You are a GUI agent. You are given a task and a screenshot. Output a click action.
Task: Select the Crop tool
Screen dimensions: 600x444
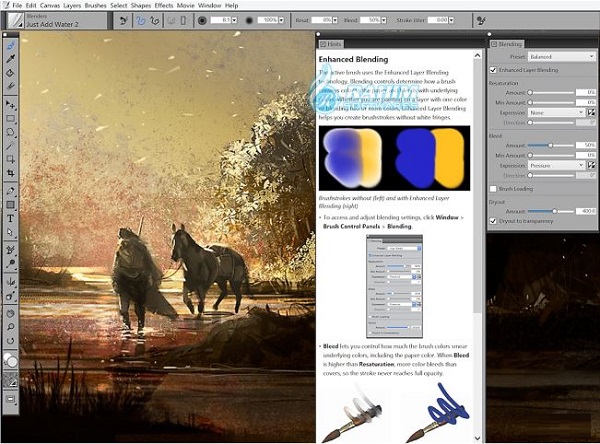tap(10, 173)
